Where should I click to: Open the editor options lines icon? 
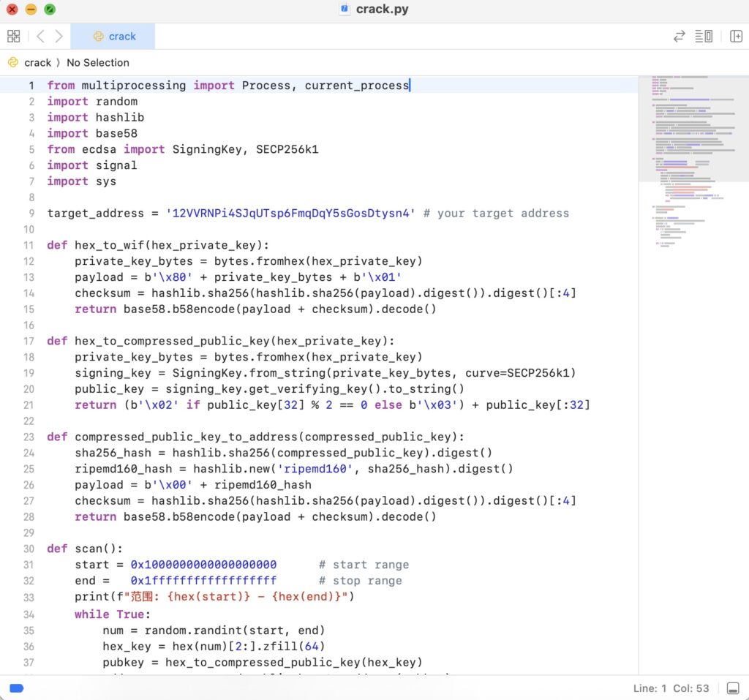(x=704, y=37)
